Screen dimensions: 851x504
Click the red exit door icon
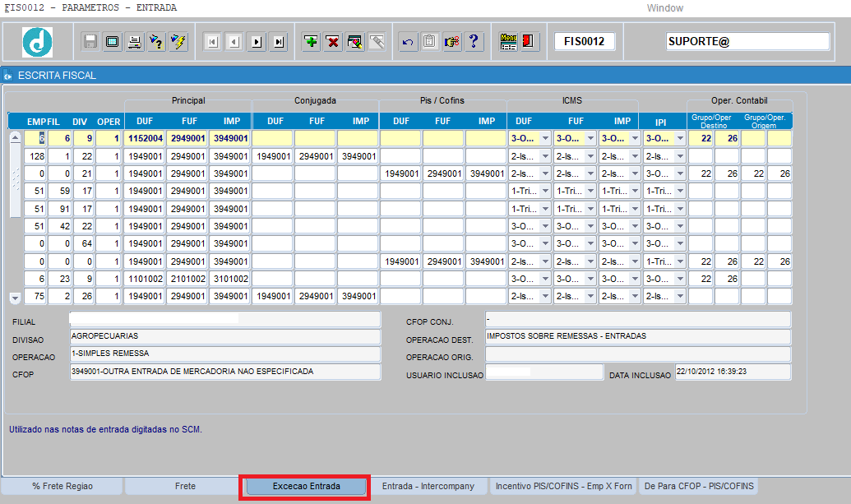528,42
